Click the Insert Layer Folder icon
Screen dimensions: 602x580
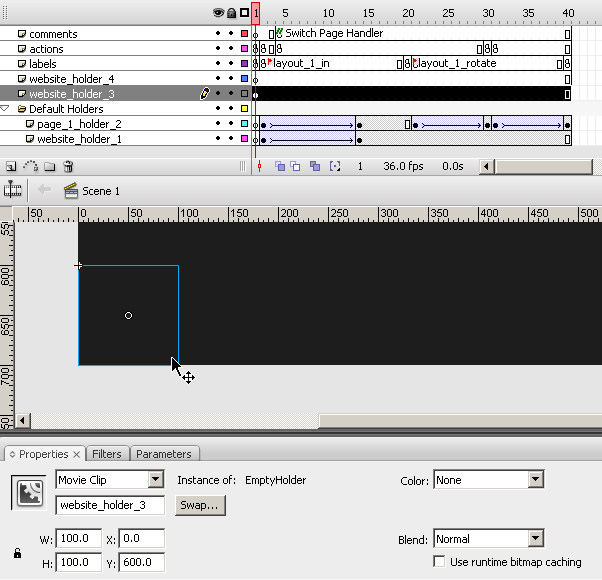(49, 167)
